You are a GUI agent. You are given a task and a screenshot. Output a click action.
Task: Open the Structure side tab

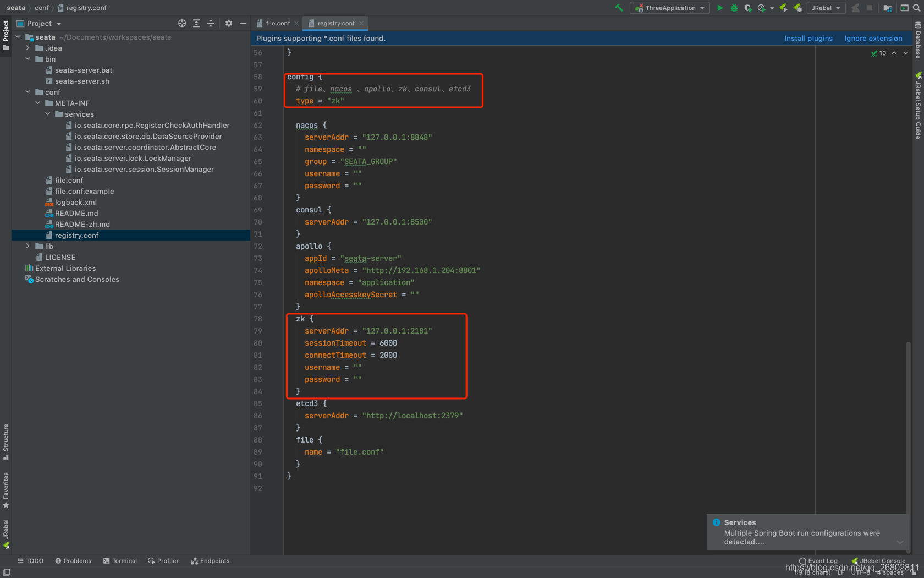(x=5, y=441)
